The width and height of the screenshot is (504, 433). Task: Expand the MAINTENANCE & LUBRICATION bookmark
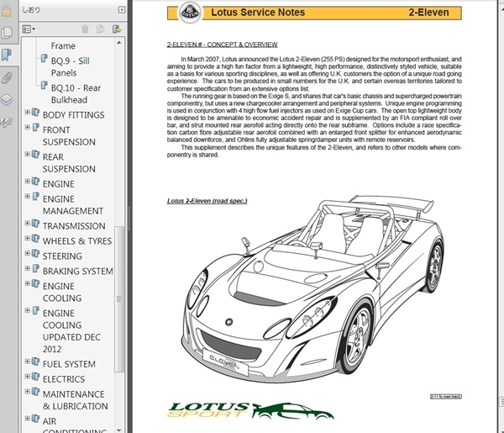coord(28,392)
